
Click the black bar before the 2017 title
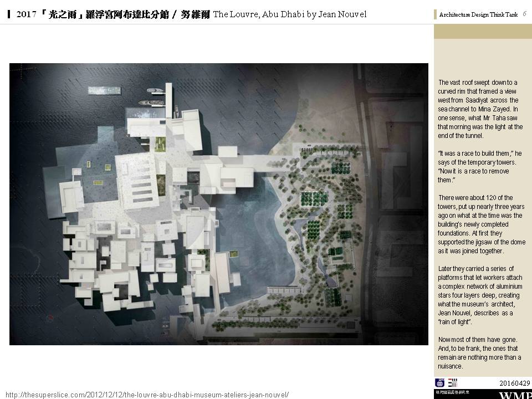coord(9,14)
